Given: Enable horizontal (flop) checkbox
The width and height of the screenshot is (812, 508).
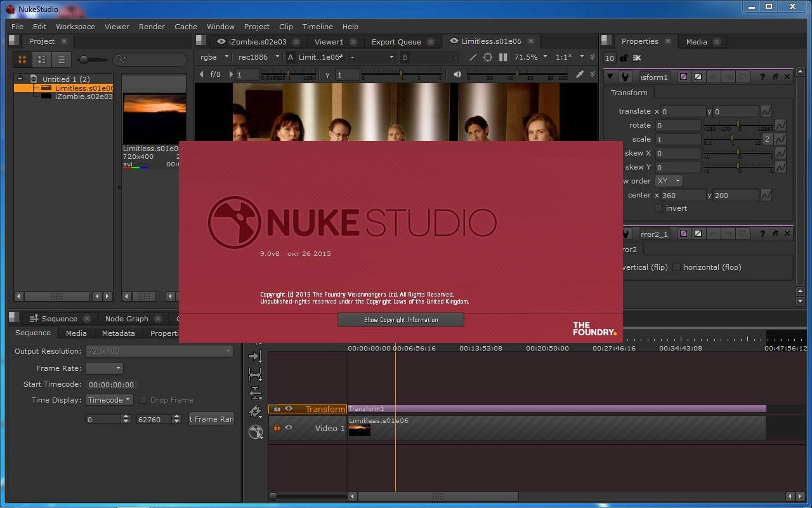Looking at the screenshot, I should (676, 267).
